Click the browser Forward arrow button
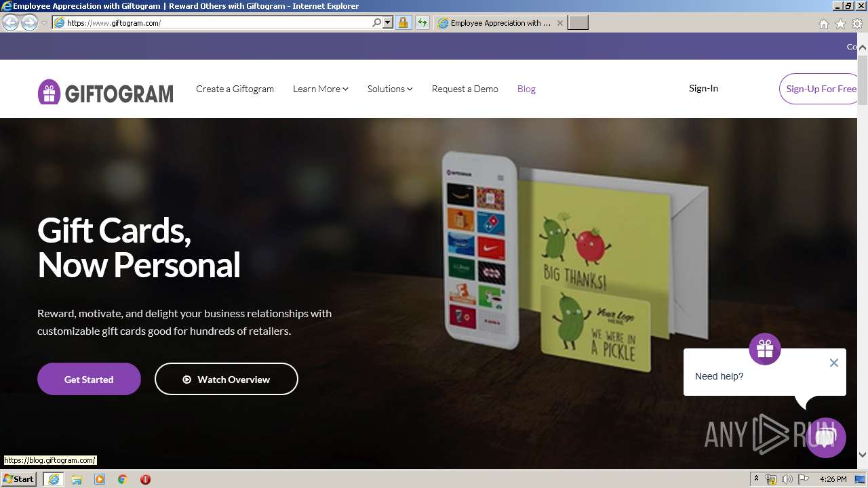868x488 pixels. point(29,22)
